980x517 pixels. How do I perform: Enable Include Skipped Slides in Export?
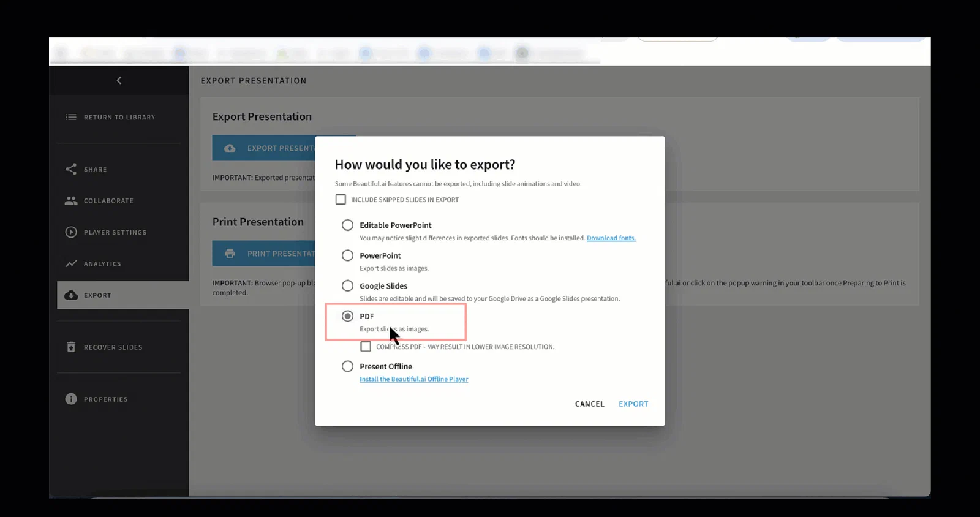(x=341, y=200)
